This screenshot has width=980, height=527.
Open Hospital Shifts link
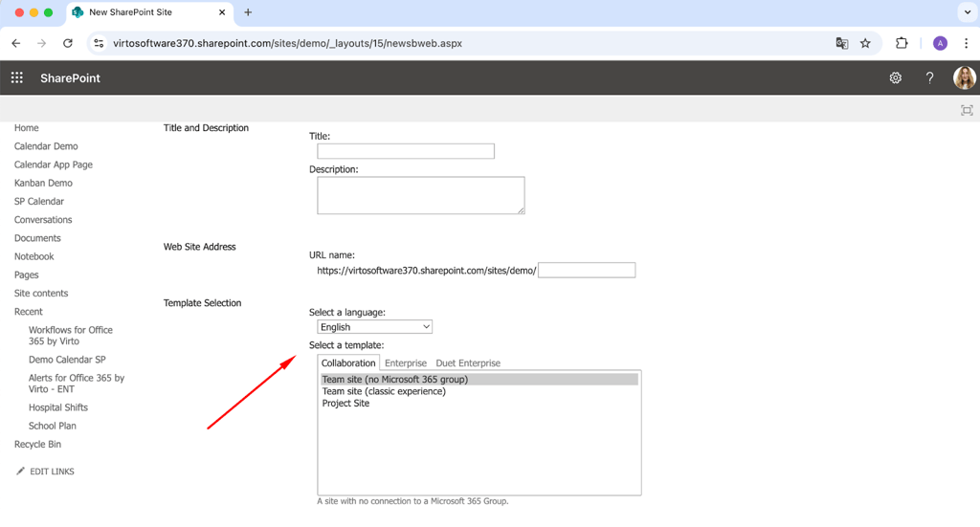point(58,407)
